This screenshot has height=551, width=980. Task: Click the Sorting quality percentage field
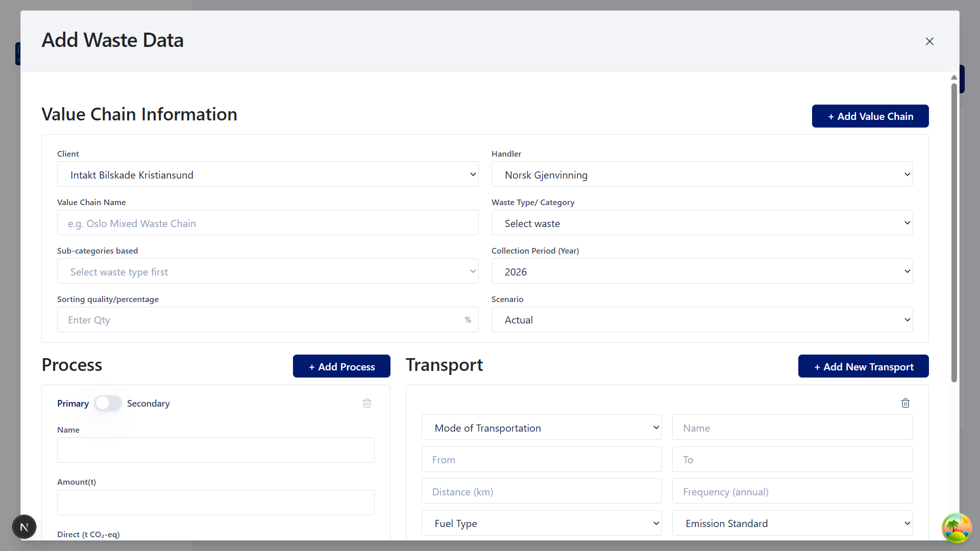click(267, 320)
